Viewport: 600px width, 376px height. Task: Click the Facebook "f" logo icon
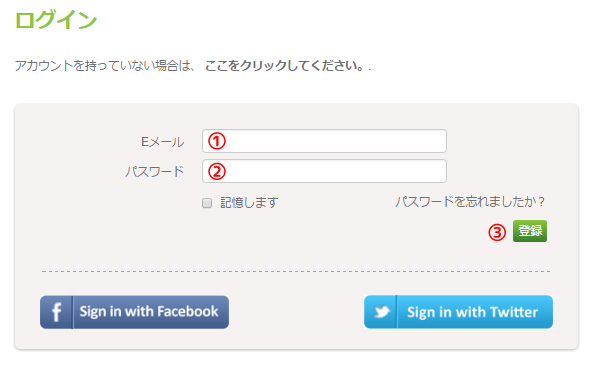pos(56,312)
